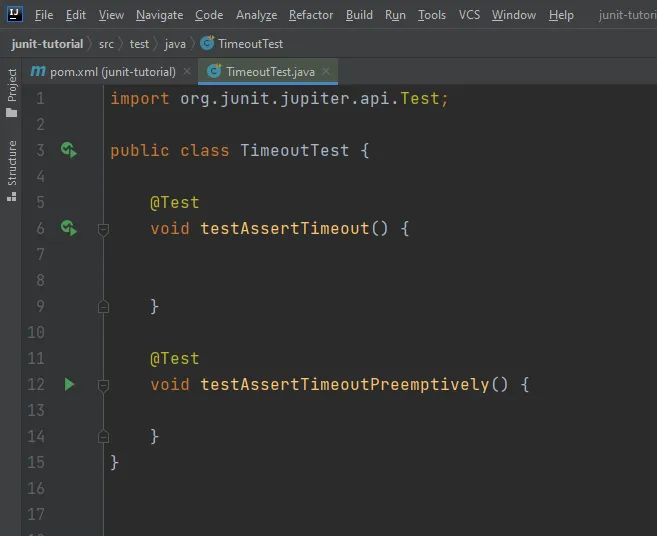Open the VCS menu

(469, 15)
